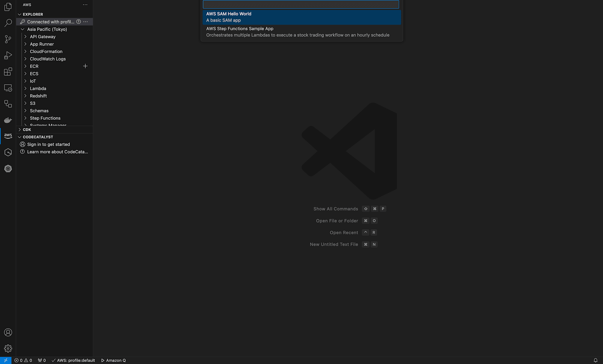Expand the S3 node
603x364 pixels.
[x=25, y=103]
